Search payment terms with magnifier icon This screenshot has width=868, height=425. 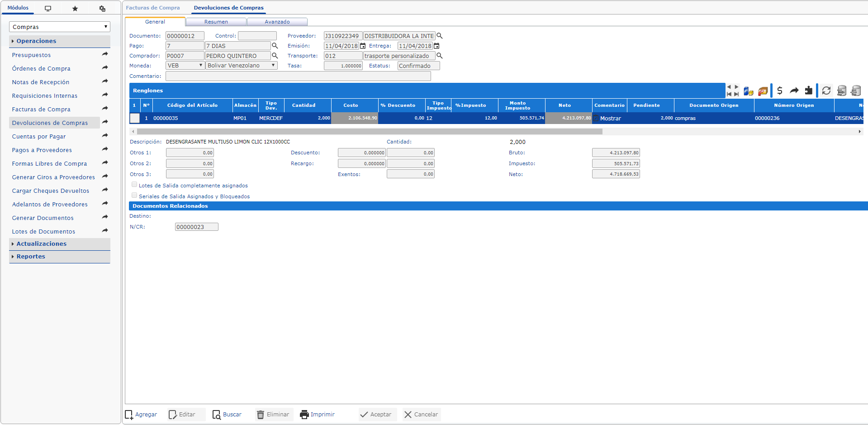(275, 46)
